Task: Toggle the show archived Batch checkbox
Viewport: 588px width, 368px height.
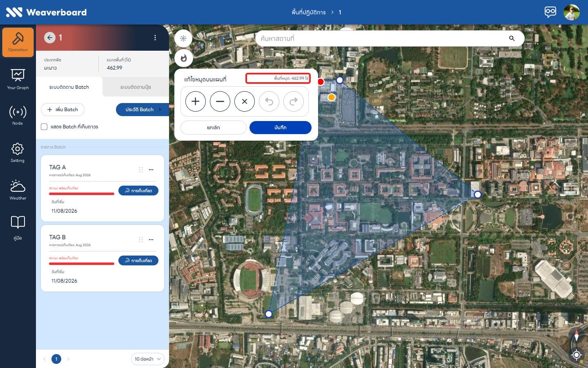Action: pyautogui.click(x=44, y=127)
